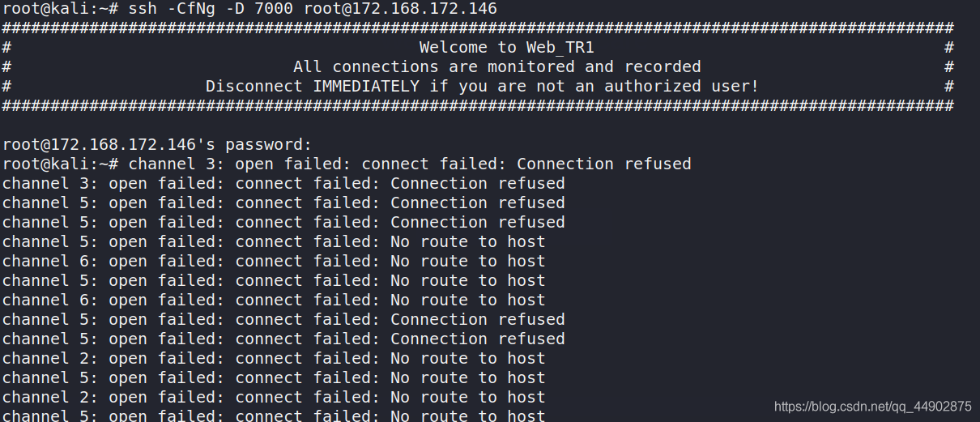Click the root@172.168.172.146's password prompt

(x=157, y=145)
